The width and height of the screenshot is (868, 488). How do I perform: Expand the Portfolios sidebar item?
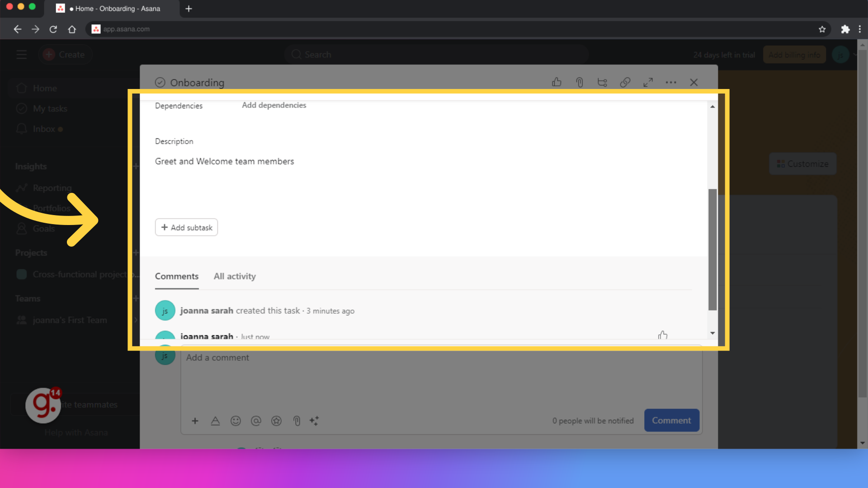point(51,208)
